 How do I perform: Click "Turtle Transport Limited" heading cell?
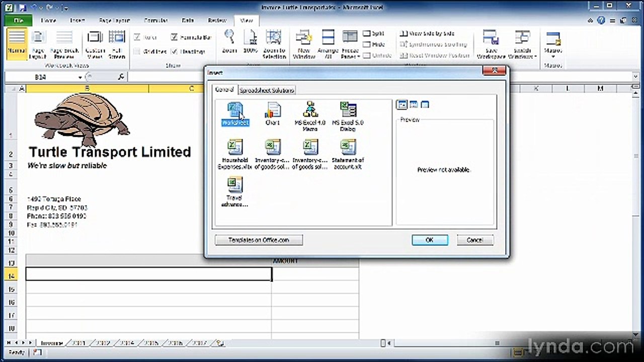click(109, 152)
